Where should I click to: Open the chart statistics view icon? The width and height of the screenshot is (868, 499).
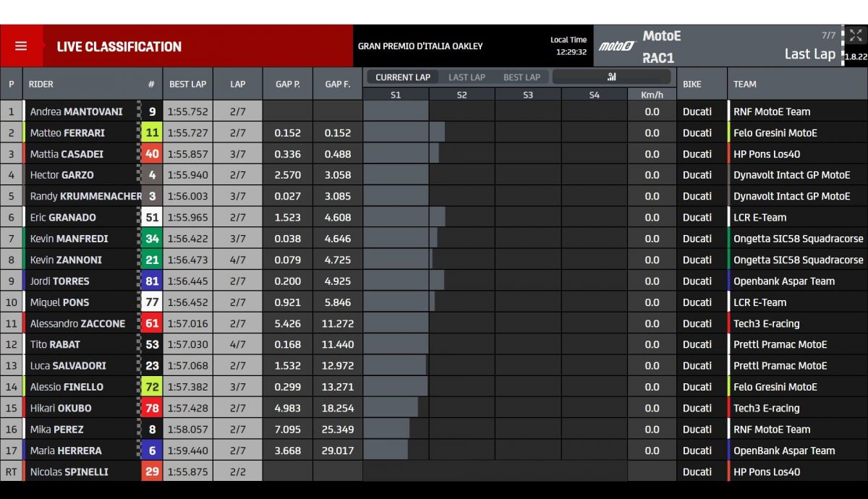tap(612, 77)
